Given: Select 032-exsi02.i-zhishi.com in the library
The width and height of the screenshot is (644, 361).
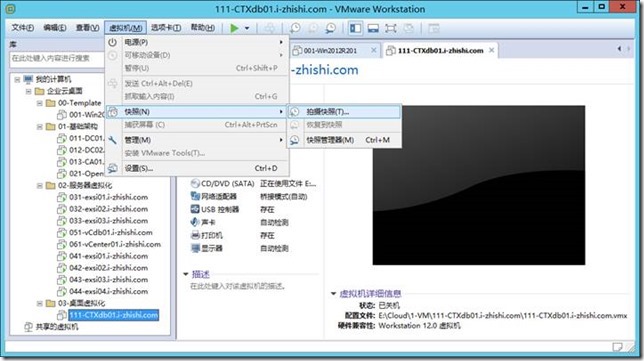Looking at the screenshot, I should (108, 209).
